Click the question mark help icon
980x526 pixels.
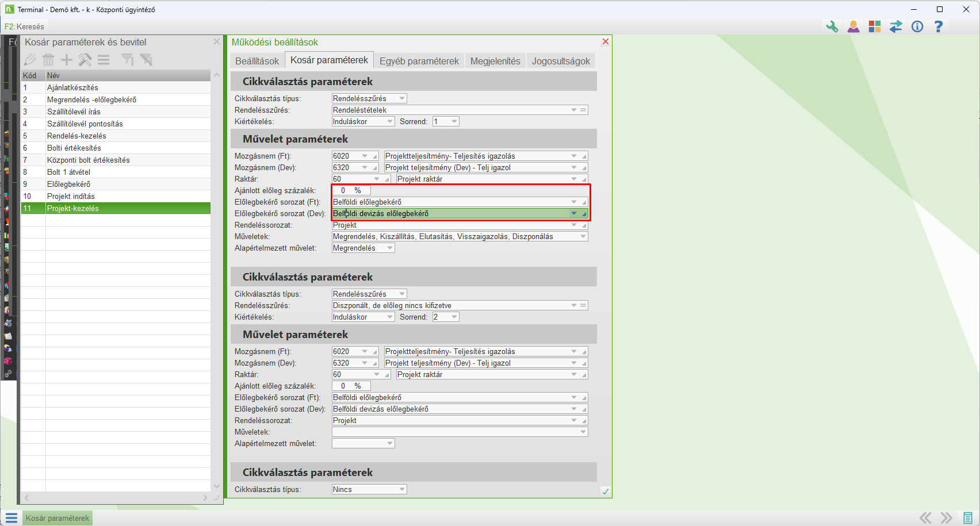[x=939, y=26]
